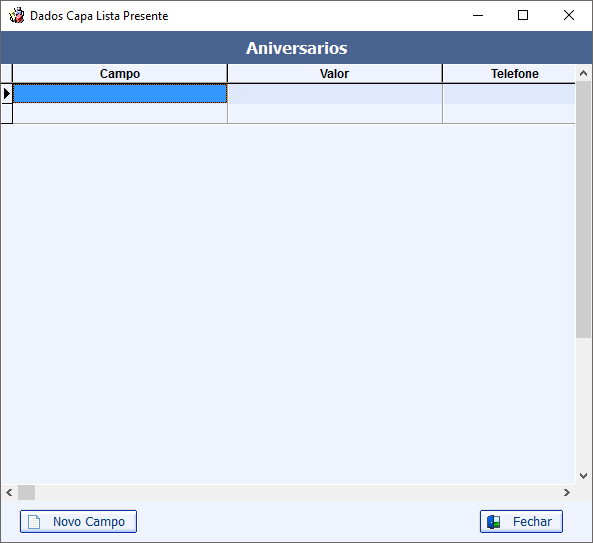593x543 pixels.
Task: Click the vertical scrollbar up arrow
Action: point(584,73)
